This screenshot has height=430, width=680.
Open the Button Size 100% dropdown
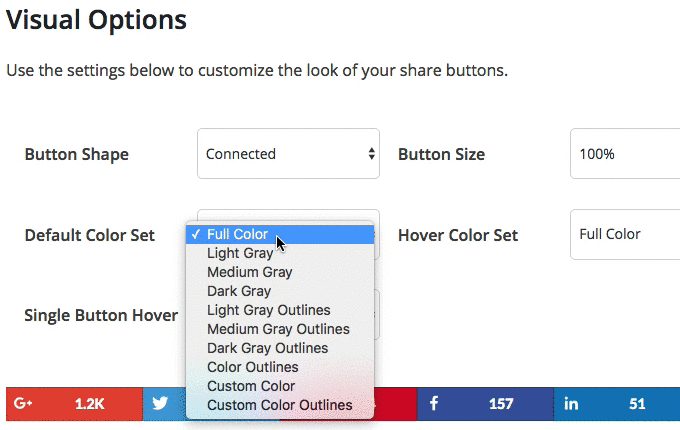(625, 153)
